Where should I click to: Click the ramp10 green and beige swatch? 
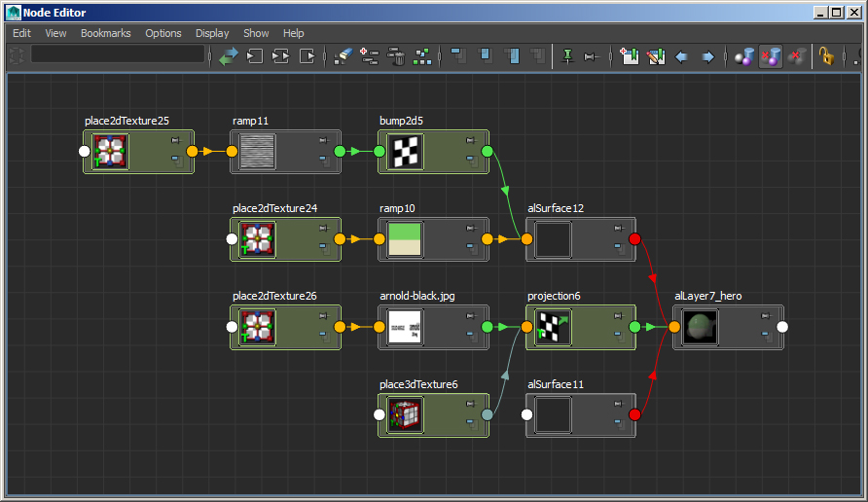pos(403,239)
